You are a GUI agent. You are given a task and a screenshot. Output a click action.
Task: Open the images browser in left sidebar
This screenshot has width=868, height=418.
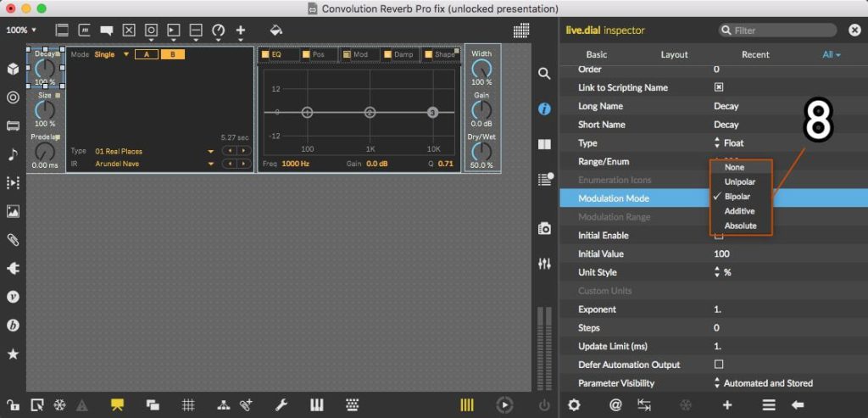13,211
